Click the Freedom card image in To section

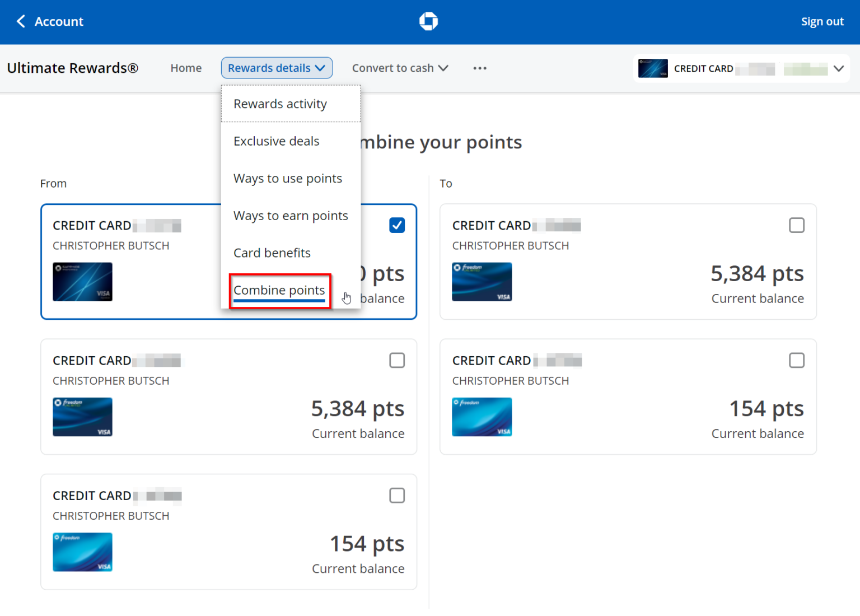(482, 282)
